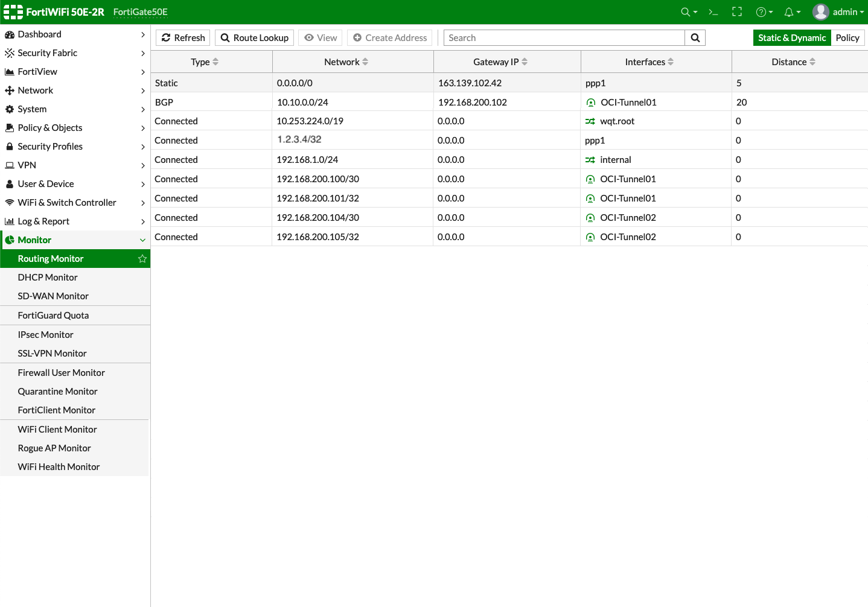Expand the Network menu chevron

(x=143, y=91)
